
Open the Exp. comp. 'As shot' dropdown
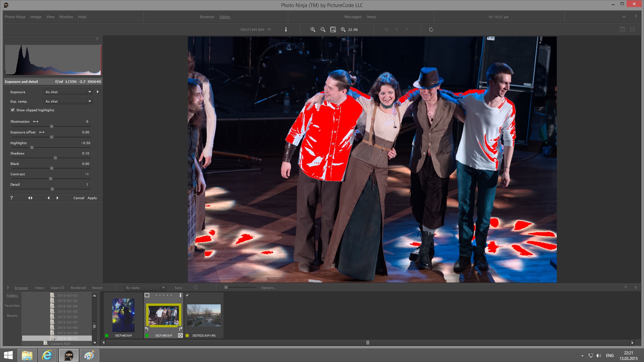[x=68, y=101]
